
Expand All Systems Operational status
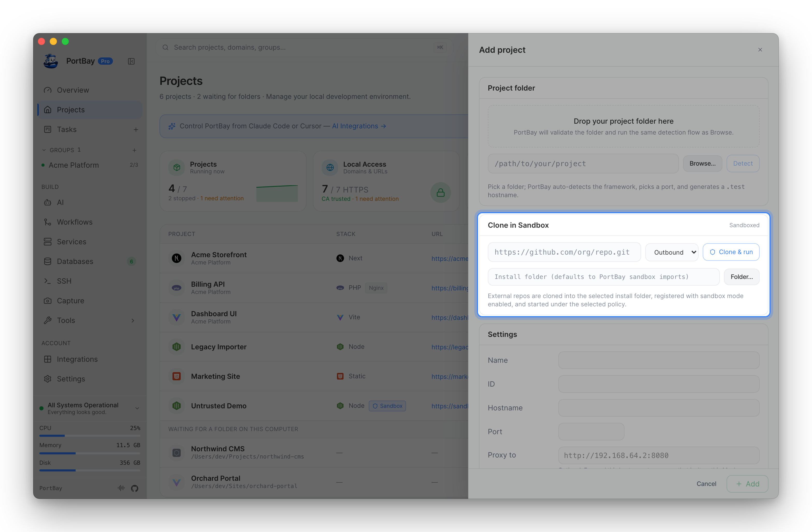[x=137, y=408]
